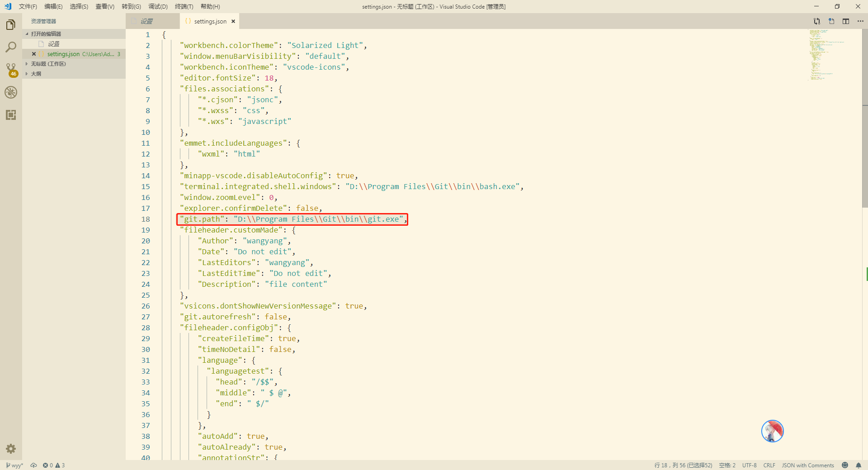Split the editor using the split icon

click(846, 21)
